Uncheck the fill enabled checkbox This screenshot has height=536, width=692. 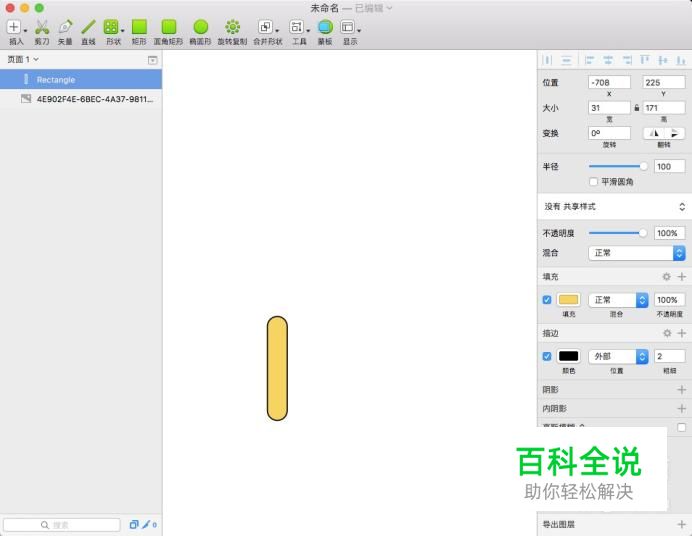[x=547, y=300]
